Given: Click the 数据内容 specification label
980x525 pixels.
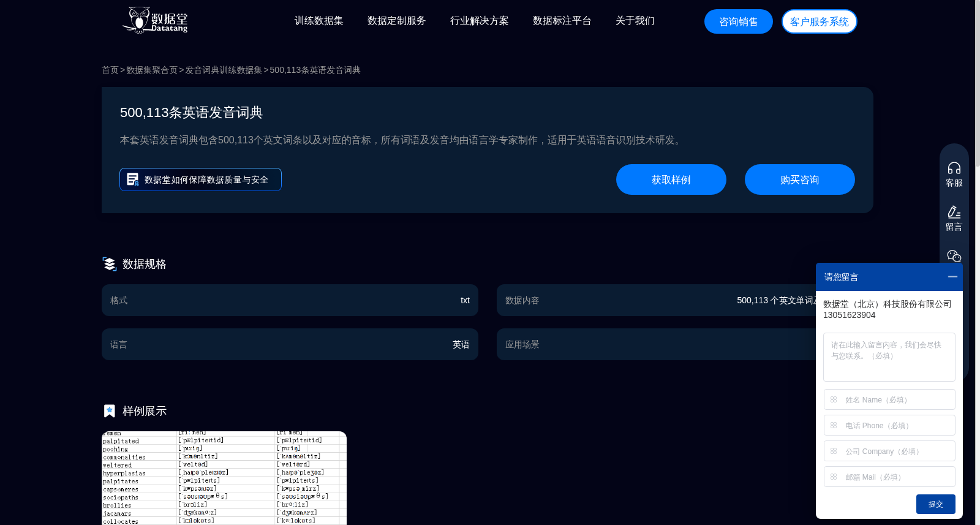Looking at the screenshot, I should point(522,300).
